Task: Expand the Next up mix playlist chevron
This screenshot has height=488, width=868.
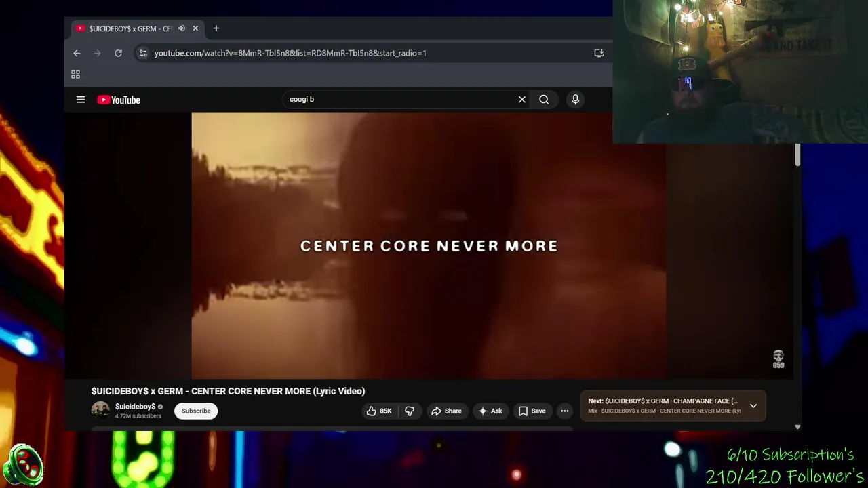Action: [753, 405]
